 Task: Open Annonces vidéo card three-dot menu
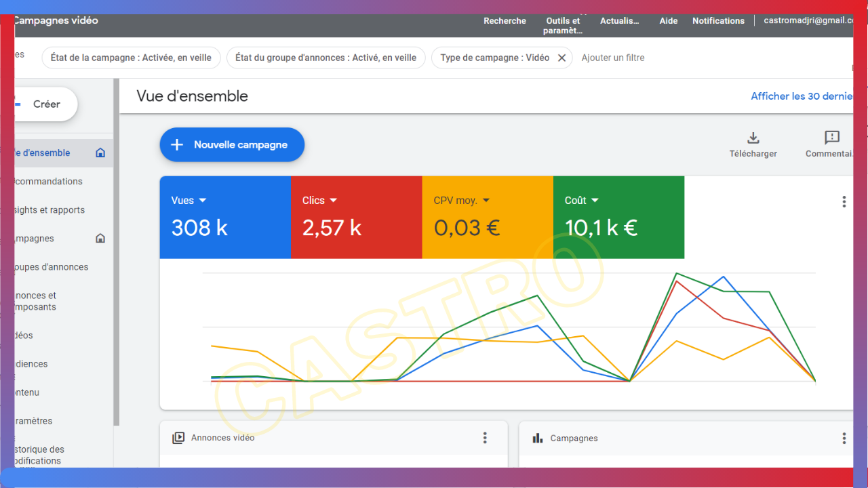485,438
